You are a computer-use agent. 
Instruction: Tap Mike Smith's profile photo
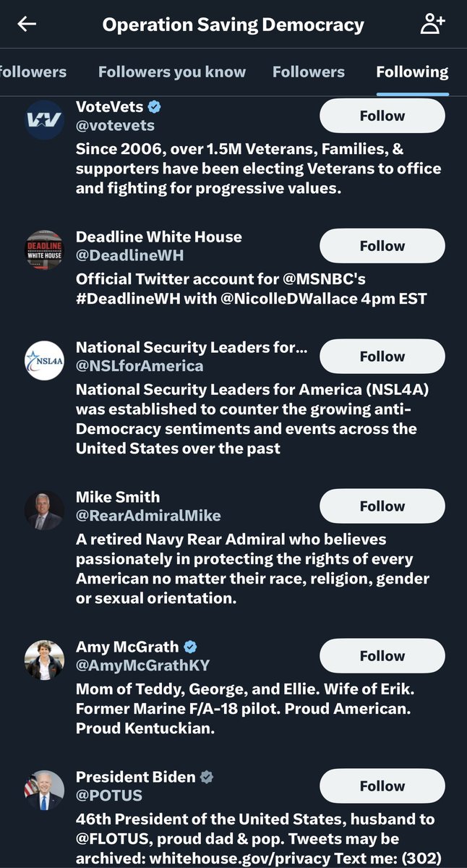[x=45, y=511]
